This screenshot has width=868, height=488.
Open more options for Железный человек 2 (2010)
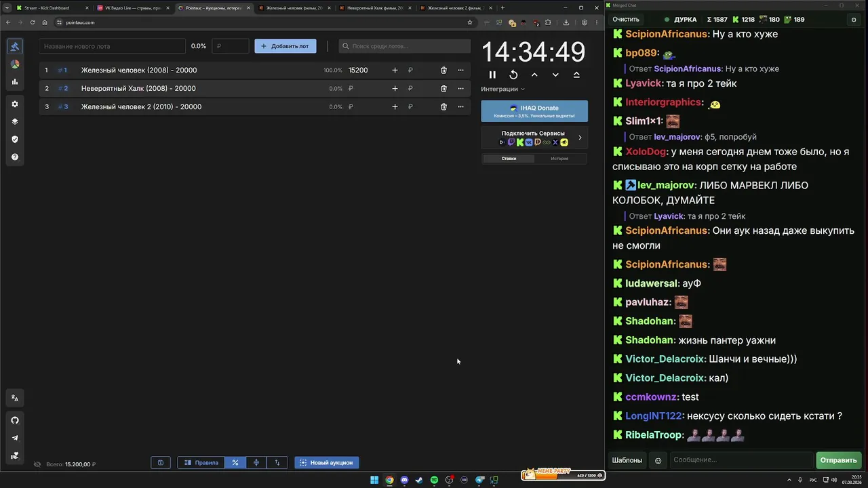point(460,106)
